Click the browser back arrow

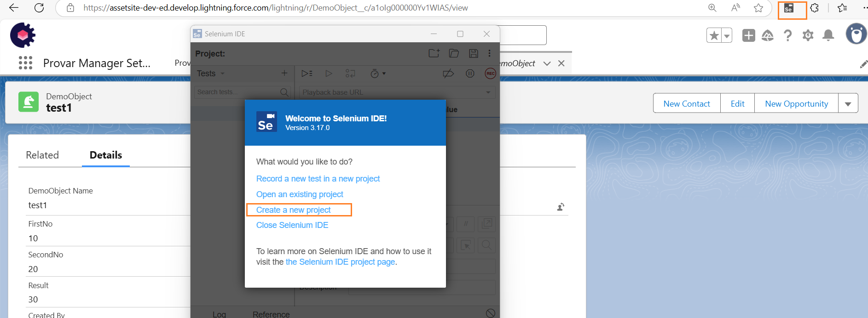pyautogui.click(x=14, y=8)
